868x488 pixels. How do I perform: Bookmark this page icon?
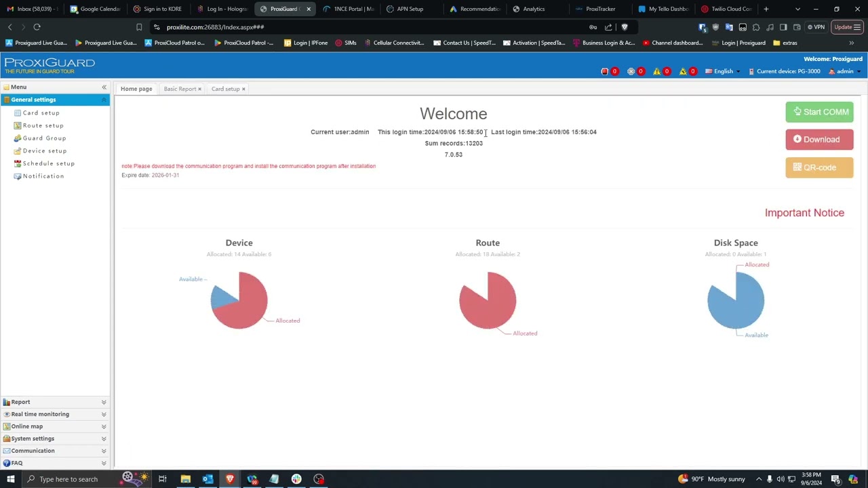click(x=139, y=27)
